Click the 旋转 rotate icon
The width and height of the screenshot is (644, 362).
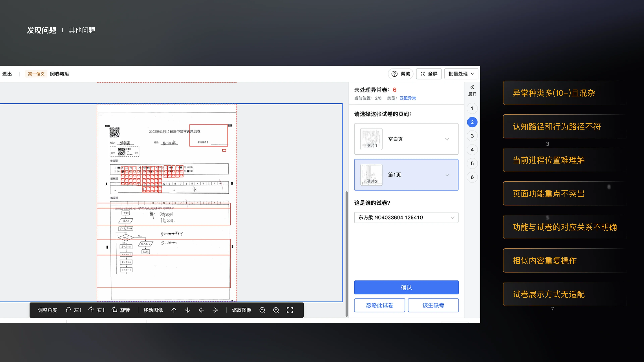[115, 310]
